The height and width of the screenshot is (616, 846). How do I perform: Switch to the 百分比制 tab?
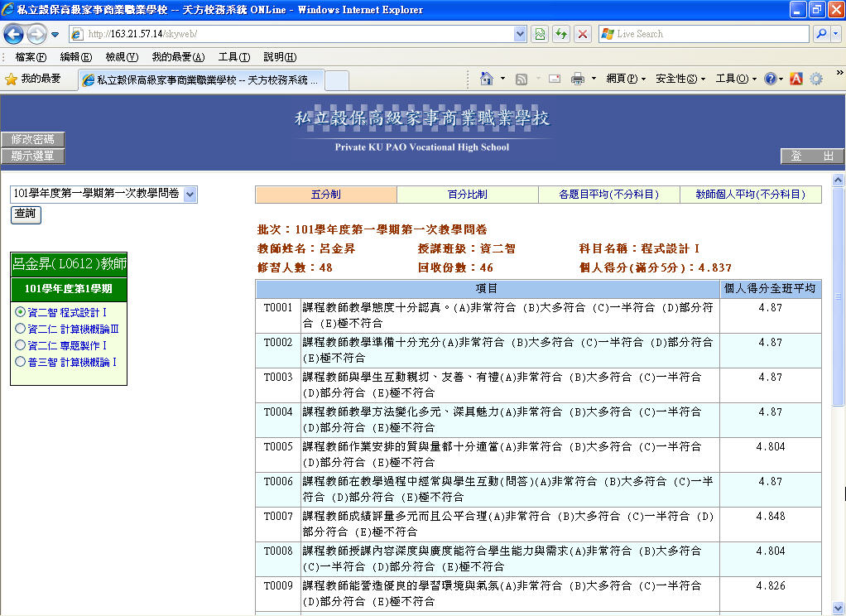[x=467, y=195]
